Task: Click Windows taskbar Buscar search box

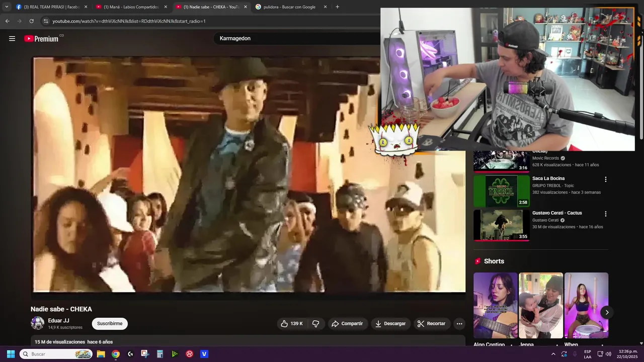Action: point(56,354)
